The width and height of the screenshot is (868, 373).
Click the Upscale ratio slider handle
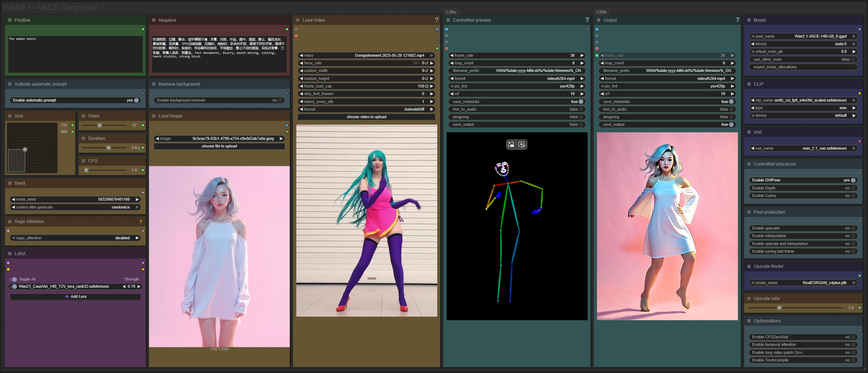pyautogui.click(x=779, y=308)
